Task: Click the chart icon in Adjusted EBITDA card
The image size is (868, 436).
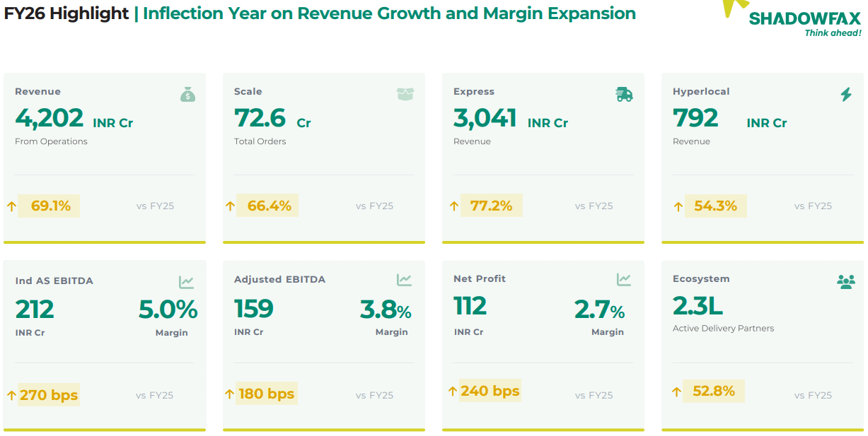Action: [404, 280]
